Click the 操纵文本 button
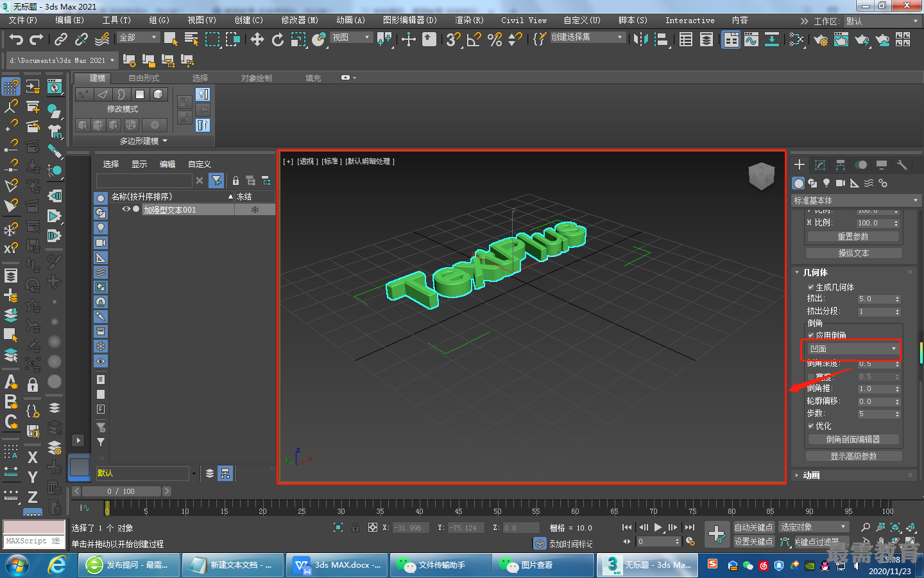Viewport: 924px width, 578px height. (853, 253)
